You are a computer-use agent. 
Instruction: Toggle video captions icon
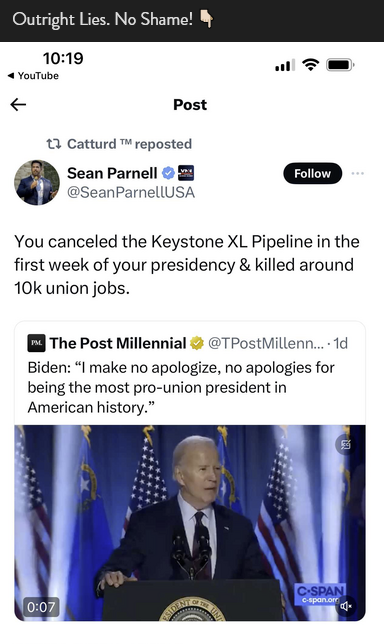pos(345,444)
